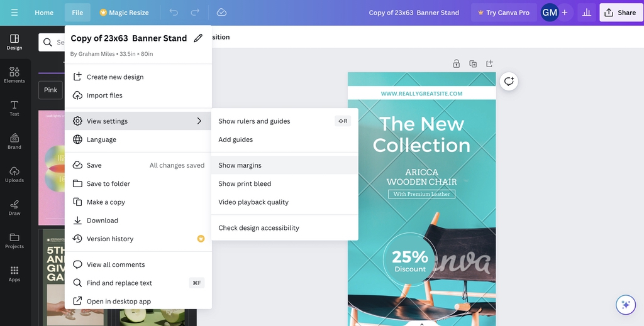Open the File menu

(77, 13)
